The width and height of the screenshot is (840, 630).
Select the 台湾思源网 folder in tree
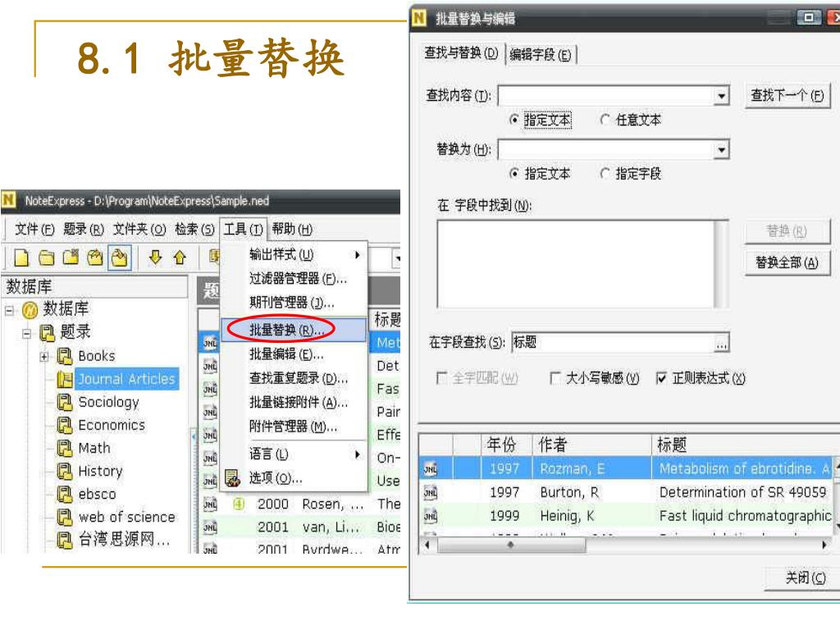(125, 539)
